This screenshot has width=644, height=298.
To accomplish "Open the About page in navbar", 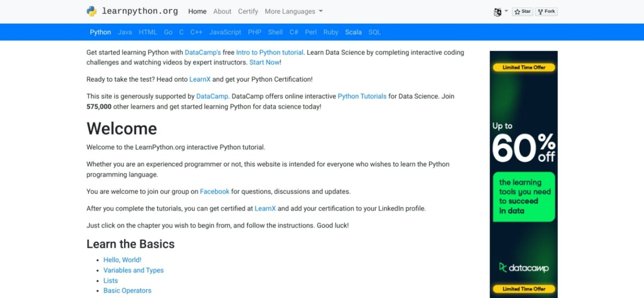I will coord(222,11).
